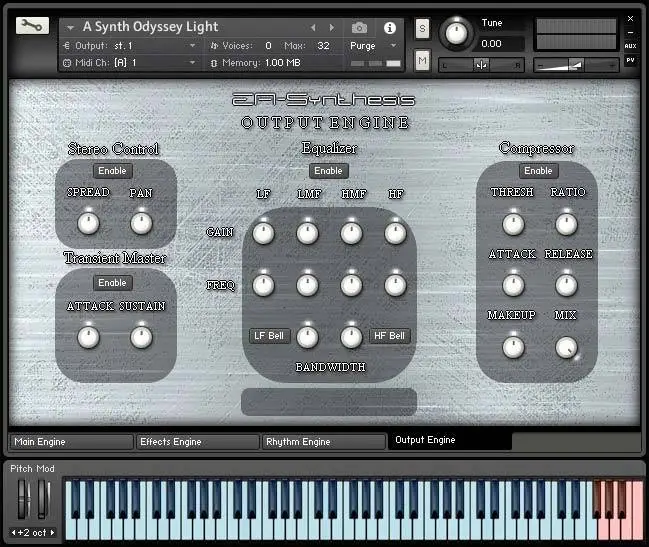The width and height of the screenshot is (649, 547).
Task: Click the LMF GAIN knob
Action: [307, 233]
